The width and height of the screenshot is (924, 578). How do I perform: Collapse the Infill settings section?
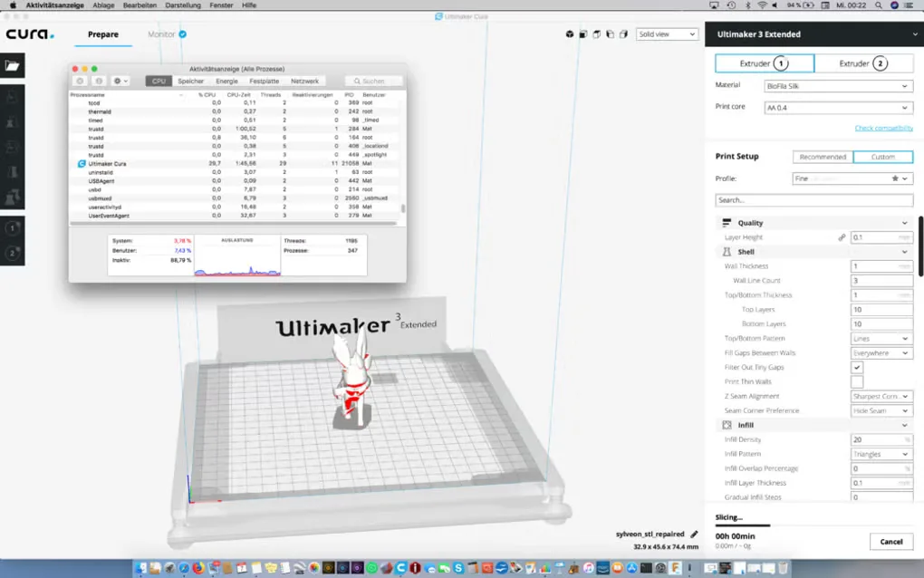click(x=813, y=425)
